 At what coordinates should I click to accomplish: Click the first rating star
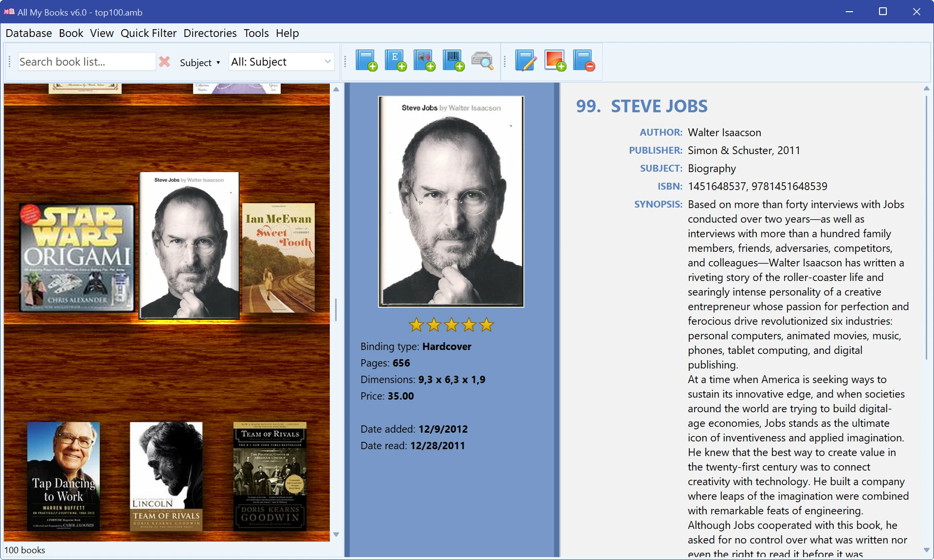pos(416,325)
